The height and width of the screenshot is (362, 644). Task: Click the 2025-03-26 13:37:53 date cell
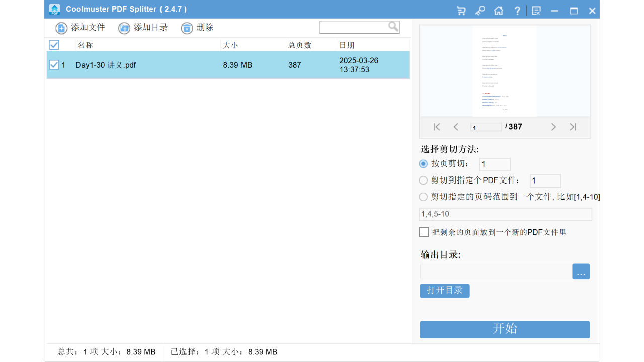click(x=359, y=65)
